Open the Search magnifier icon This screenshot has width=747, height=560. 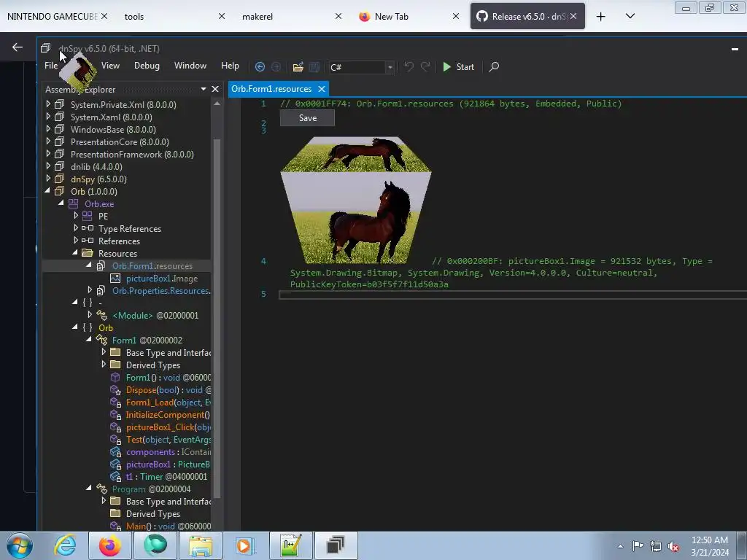pyautogui.click(x=494, y=66)
